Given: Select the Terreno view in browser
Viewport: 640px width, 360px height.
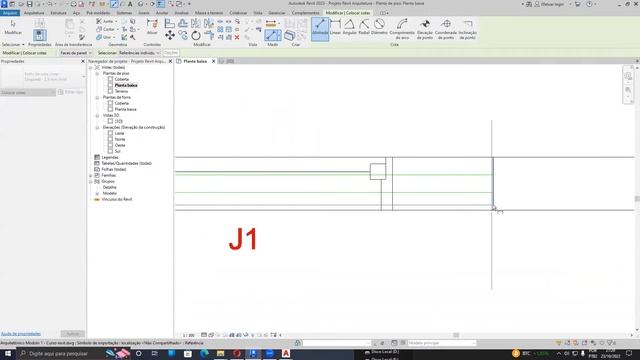Looking at the screenshot, I should pyautogui.click(x=121, y=91).
